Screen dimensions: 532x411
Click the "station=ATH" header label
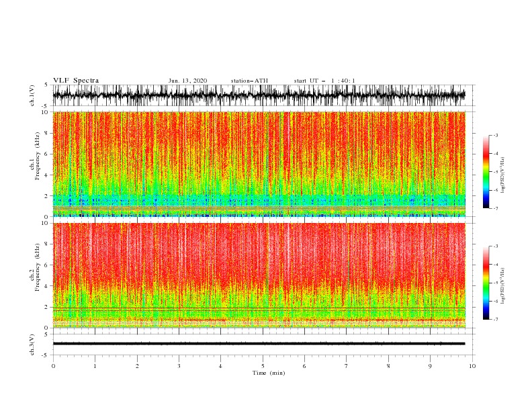(x=249, y=81)
